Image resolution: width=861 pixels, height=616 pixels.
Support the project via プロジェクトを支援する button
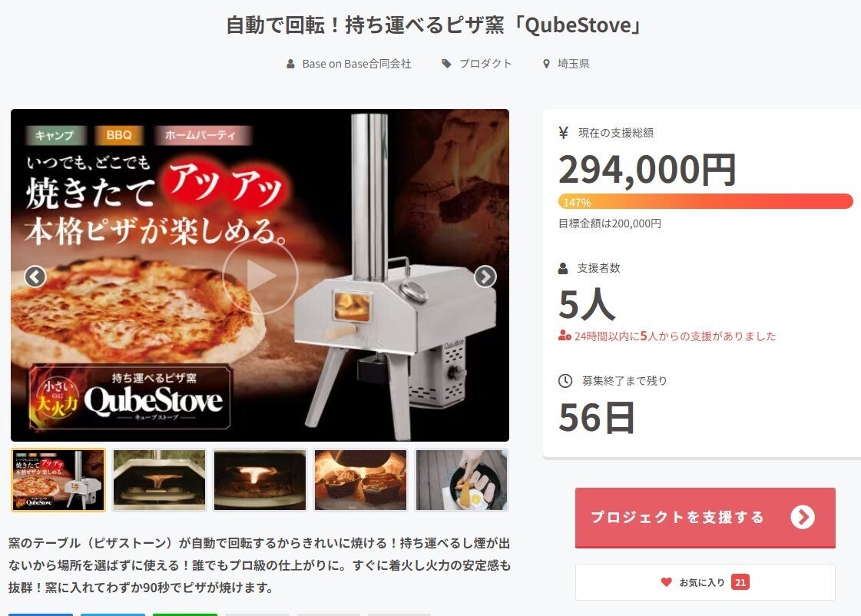point(705,517)
